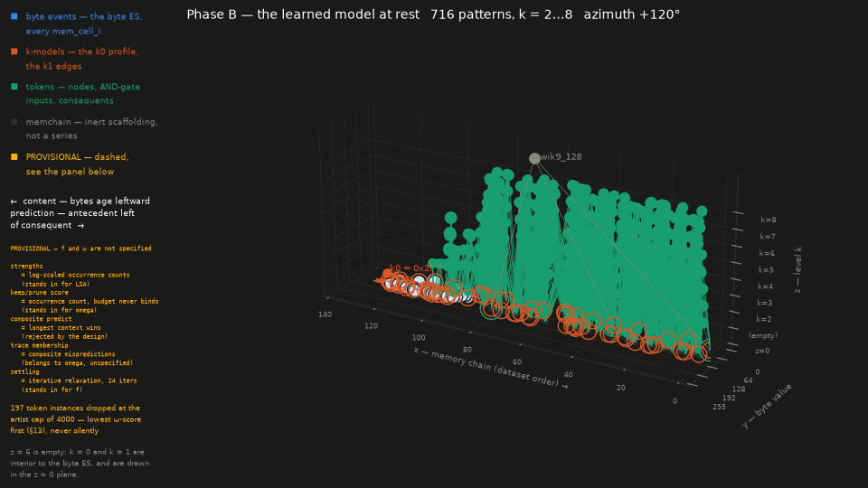Viewport: 868px width, 488px height.
Task: Click the k=2 level axis tick label
Action: click(763, 319)
